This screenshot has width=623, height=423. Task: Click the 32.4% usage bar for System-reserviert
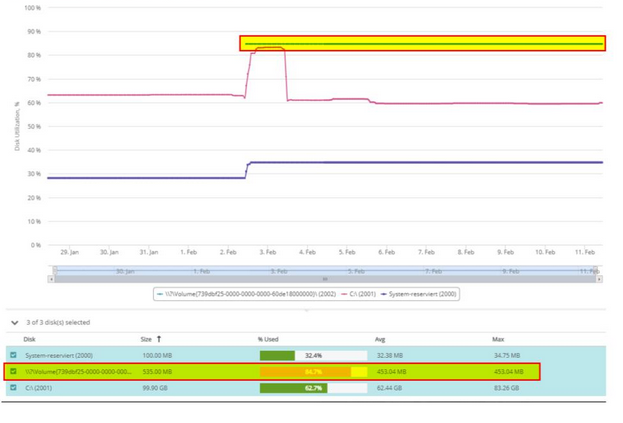(313, 355)
